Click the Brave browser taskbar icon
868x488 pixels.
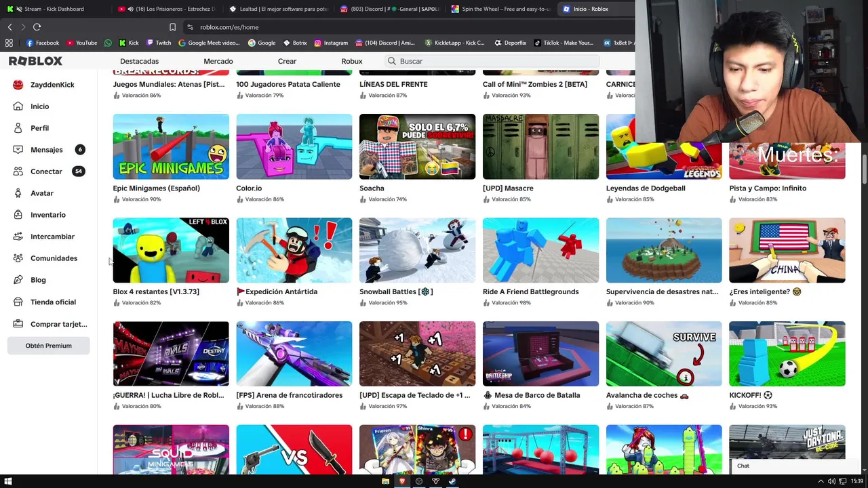(402, 481)
